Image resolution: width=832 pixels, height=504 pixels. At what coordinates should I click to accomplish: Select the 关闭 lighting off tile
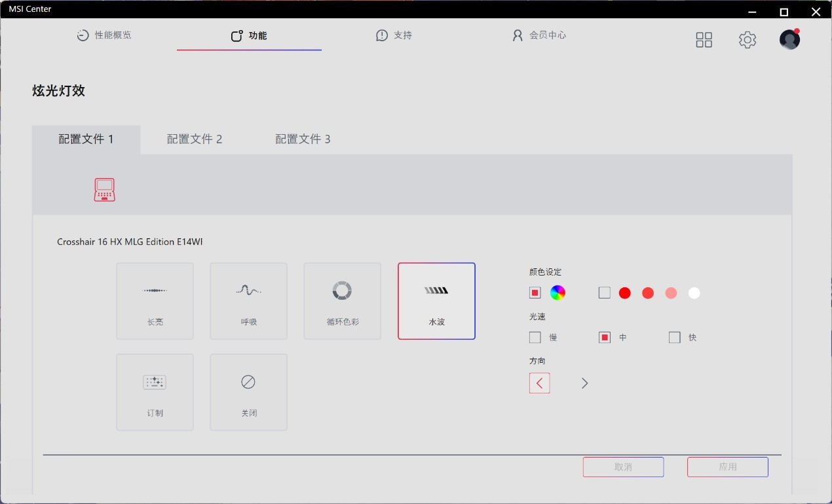[248, 392]
